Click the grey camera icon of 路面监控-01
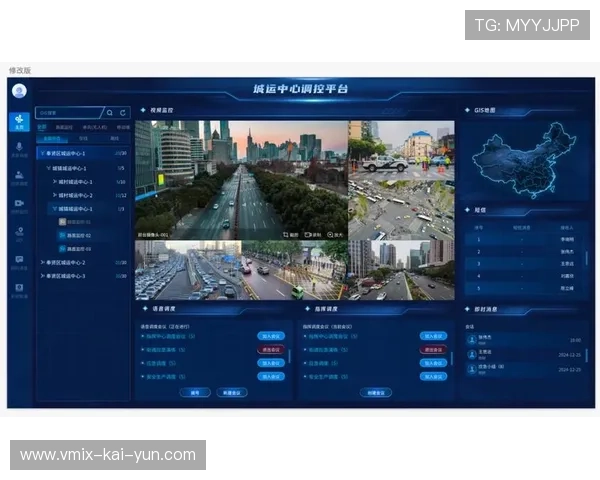The width and height of the screenshot is (600, 480). point(62,222)
